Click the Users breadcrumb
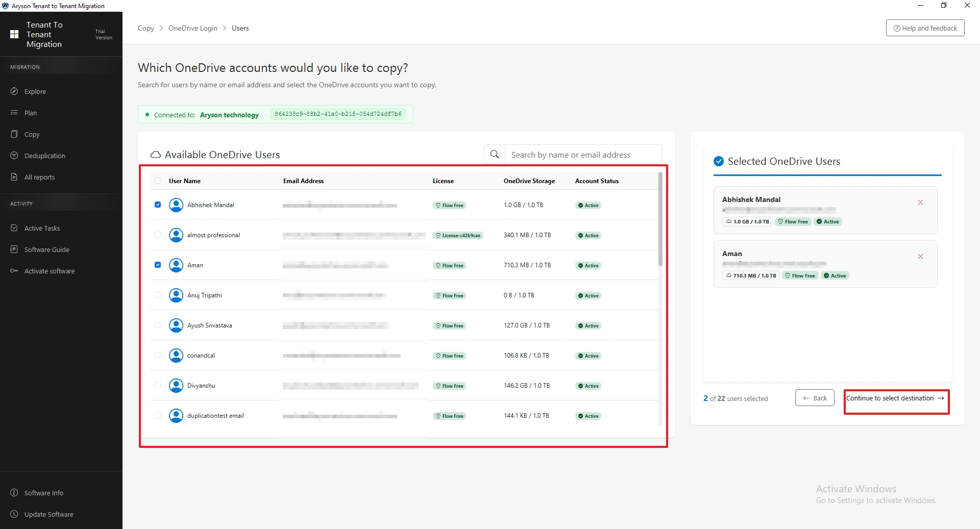This screenshot has width=980, height=529. point(240,28)
